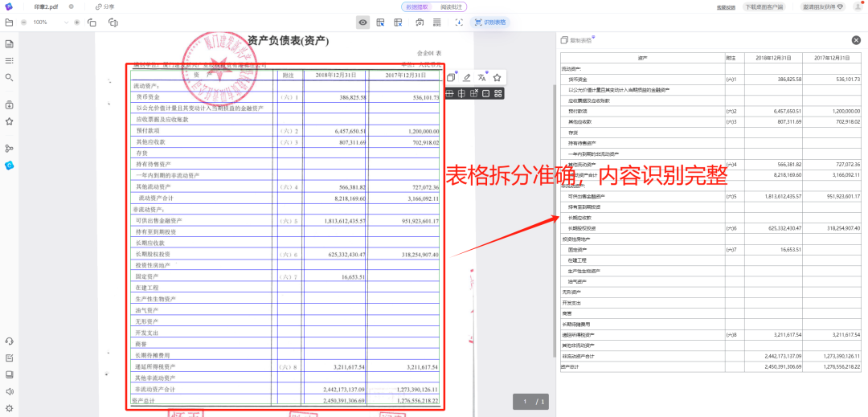This screenshot has width=868, height=417.
Task: Open favorites star in left sidebar
Action: pos(9,121)
